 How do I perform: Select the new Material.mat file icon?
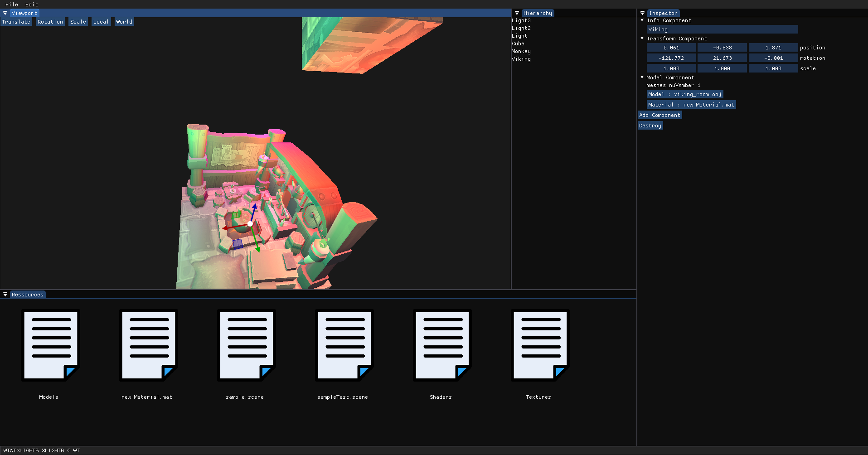148,345
